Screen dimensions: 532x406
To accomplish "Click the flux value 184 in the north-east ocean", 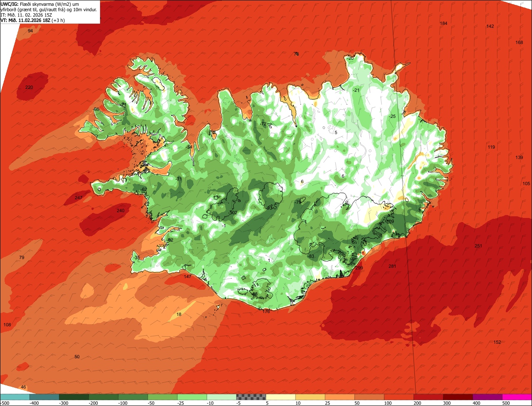I will point(443,23).
